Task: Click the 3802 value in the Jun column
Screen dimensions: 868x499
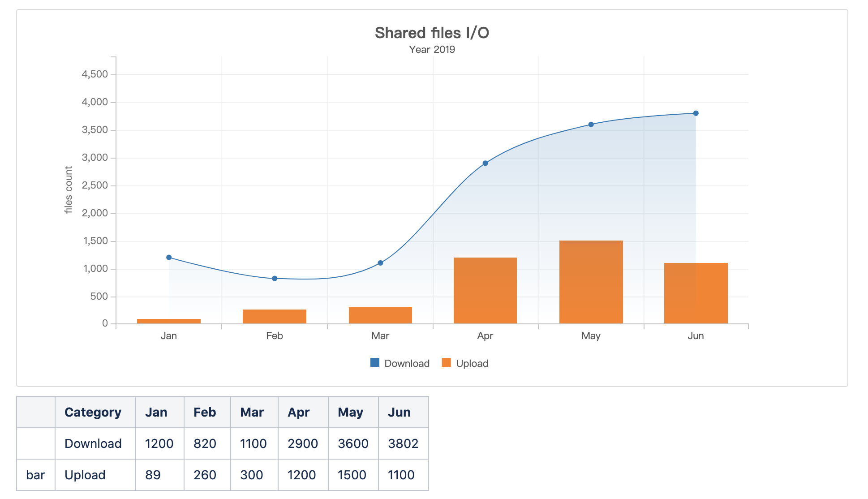Action: [x=402, y=443]
